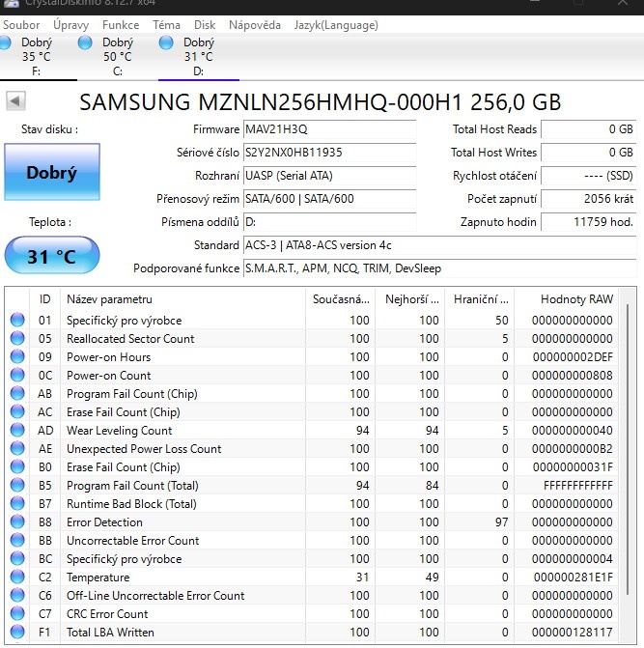Screen dimensions: 644x648
Task: Click status icon for Runtime Bad Block
Action: (x=17, y=503)
